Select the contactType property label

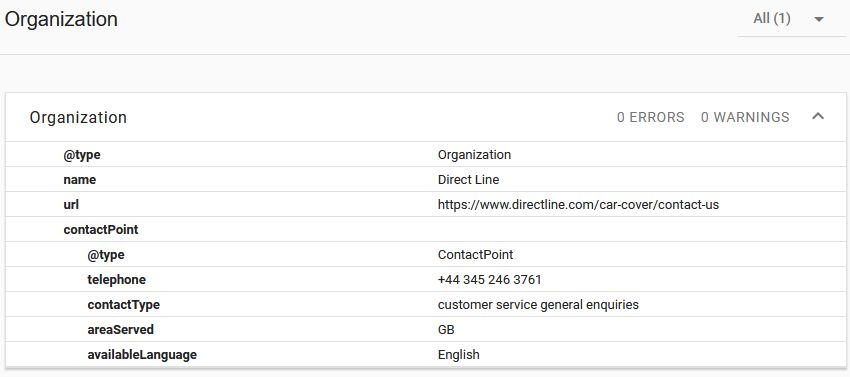[x=124, y=304]
